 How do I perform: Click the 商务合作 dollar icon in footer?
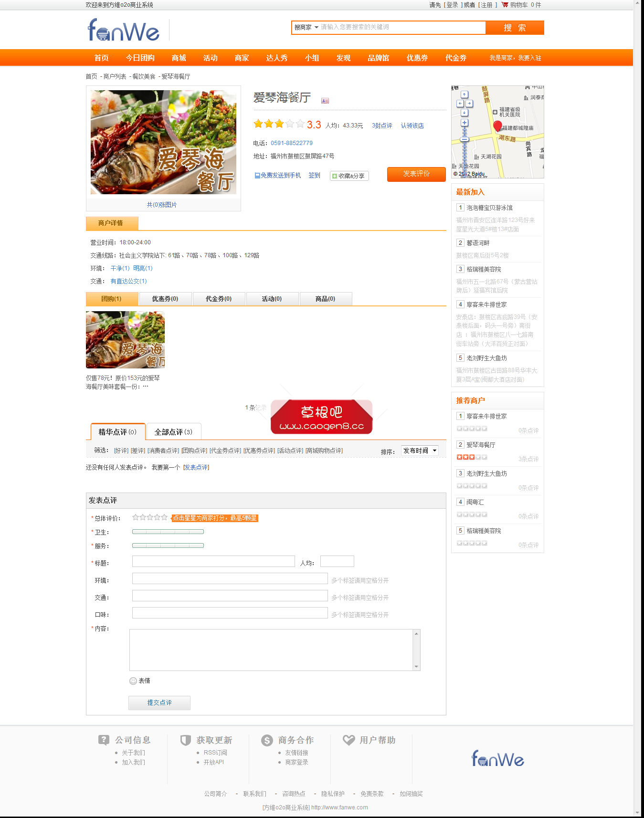tap(267, 740)
